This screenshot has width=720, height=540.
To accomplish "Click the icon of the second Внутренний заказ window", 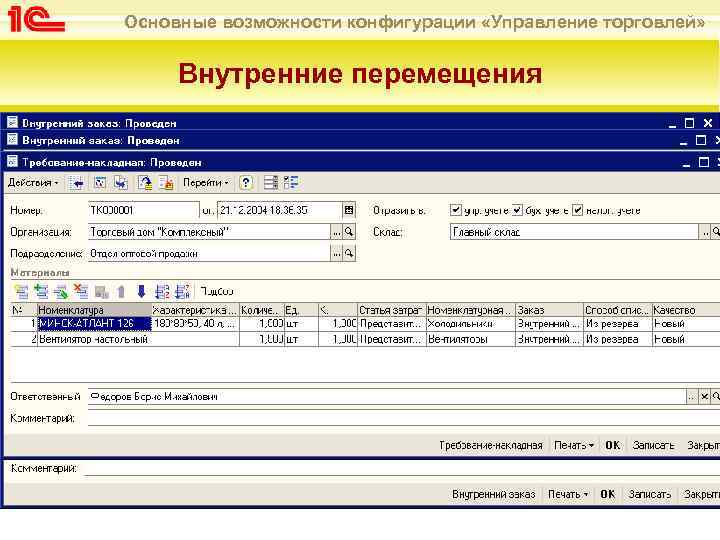I will tap(12, 140).
